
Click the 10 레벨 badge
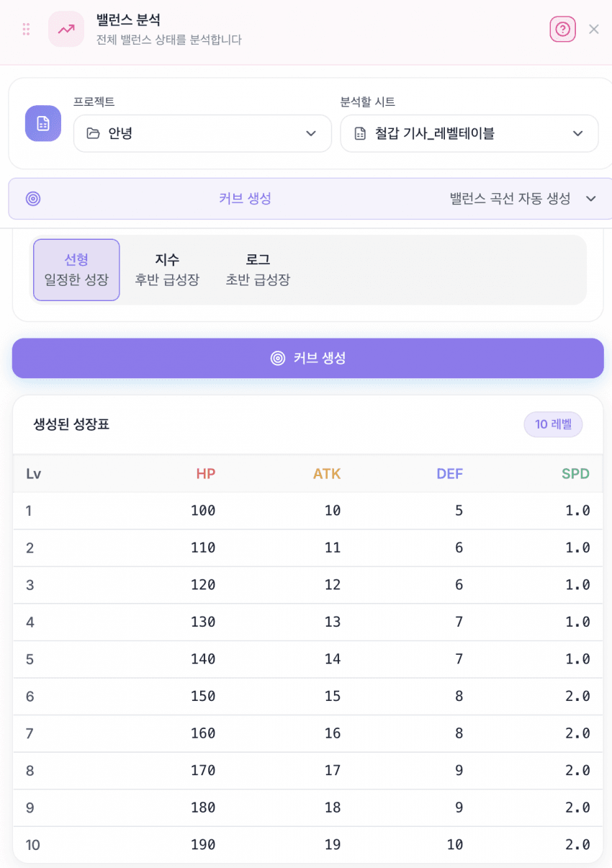coord(553,424)
